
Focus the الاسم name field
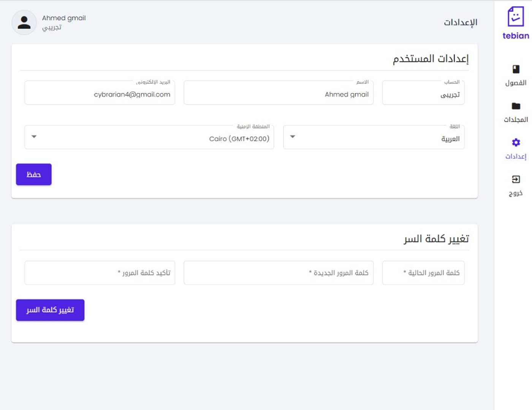pos(279,93)
